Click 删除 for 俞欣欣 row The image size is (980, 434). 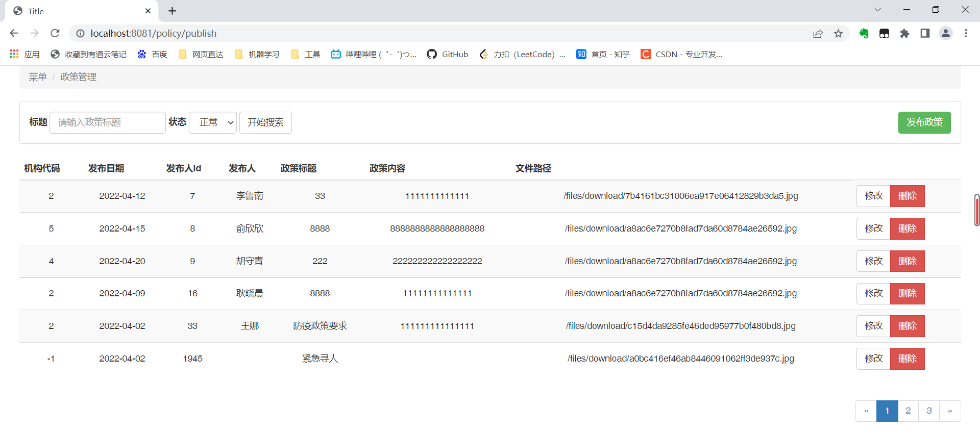[x=908, y=228]
